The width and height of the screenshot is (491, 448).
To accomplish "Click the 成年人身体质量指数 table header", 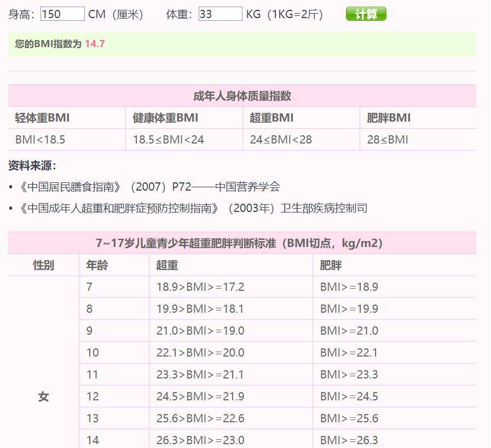I will click(x=242, y=96).
